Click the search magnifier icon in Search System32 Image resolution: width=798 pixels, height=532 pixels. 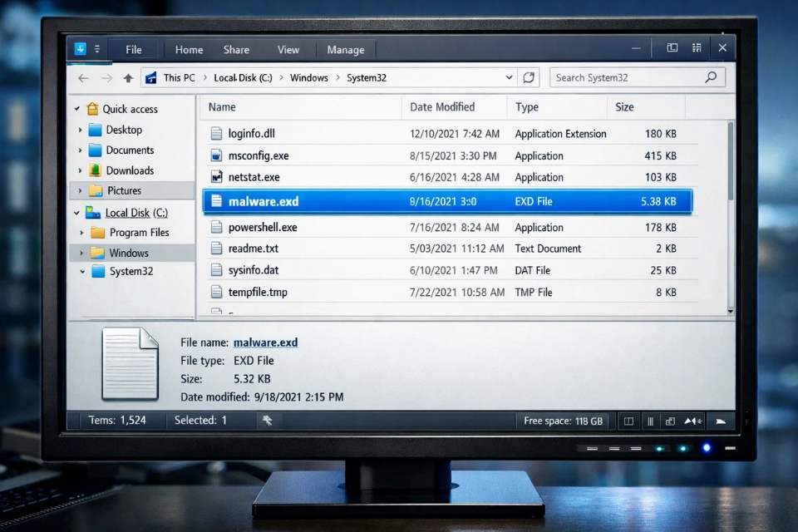(x=711, y=76)
